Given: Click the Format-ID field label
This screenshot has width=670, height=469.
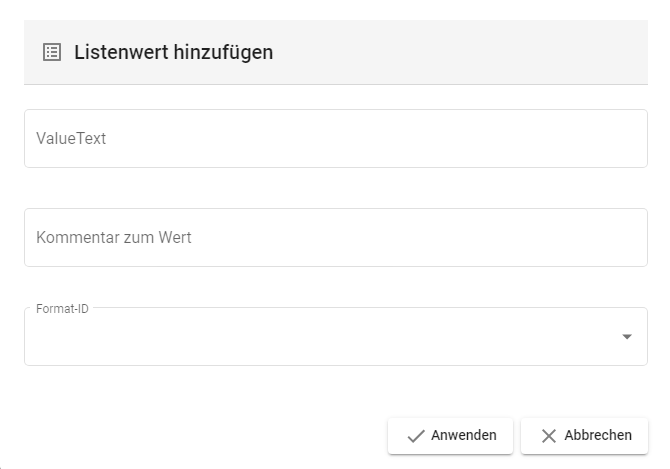Looking at the screenshot, I should pyautogui.click(x=62, y=309).
